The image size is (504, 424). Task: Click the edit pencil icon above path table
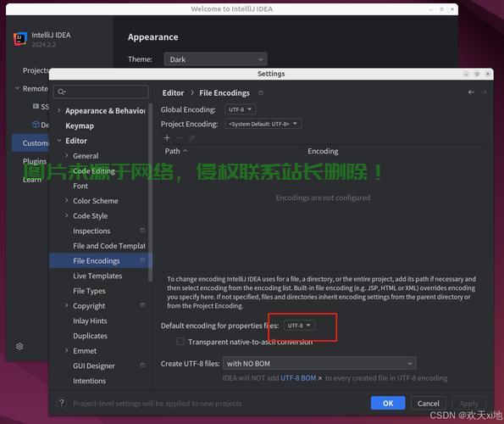[192, 138]
